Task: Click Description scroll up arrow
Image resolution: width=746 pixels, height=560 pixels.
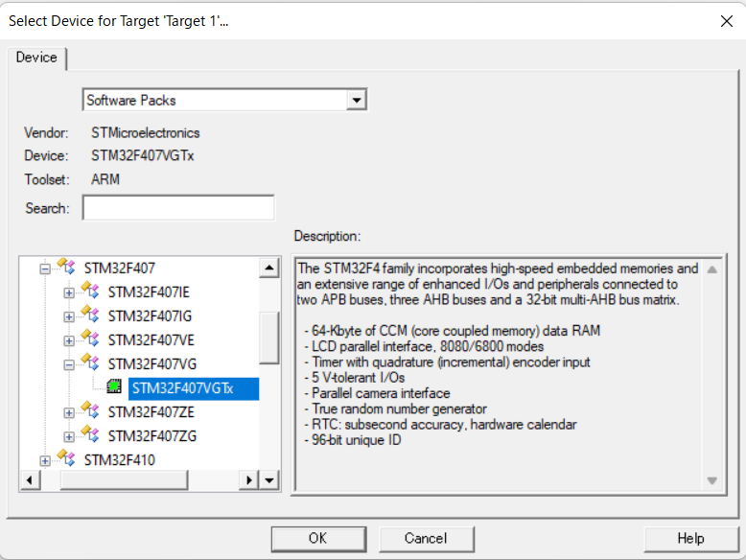Action: [x=712, y=269]
